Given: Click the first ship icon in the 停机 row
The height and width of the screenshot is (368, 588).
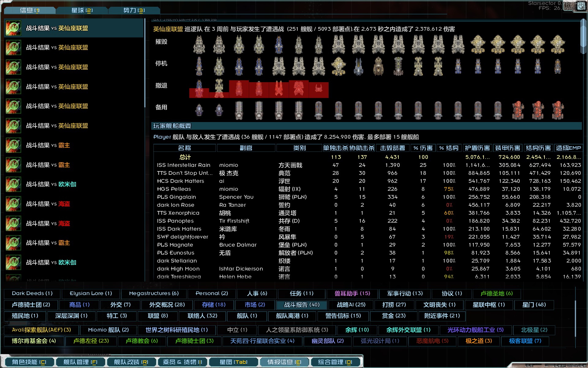Looking at the screenshot, I should (x=199, y=66).
